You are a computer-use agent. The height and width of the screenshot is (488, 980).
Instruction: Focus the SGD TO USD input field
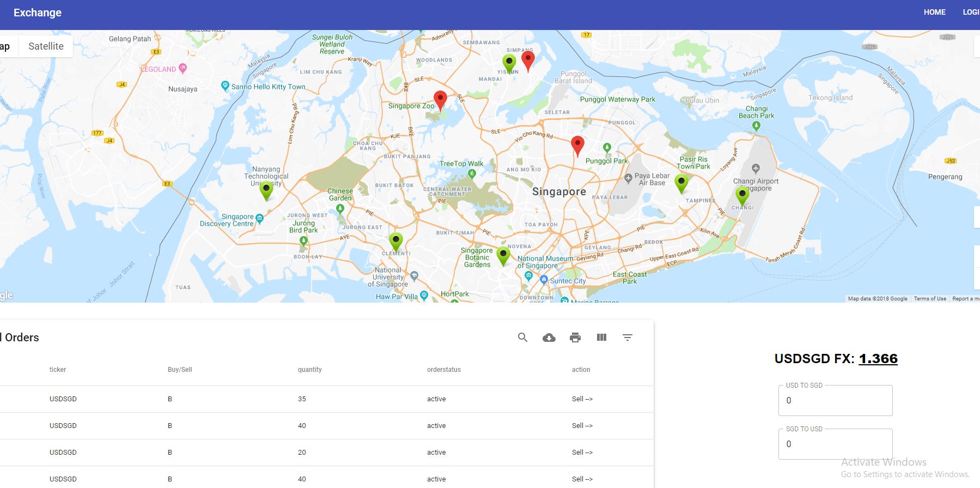pyautogui.click(x=835, y=444)
